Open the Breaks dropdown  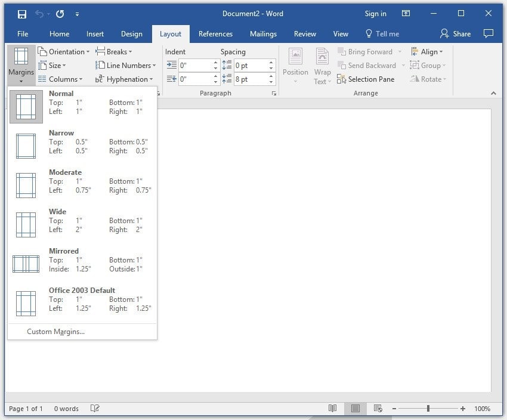click(x=114, y=52)
